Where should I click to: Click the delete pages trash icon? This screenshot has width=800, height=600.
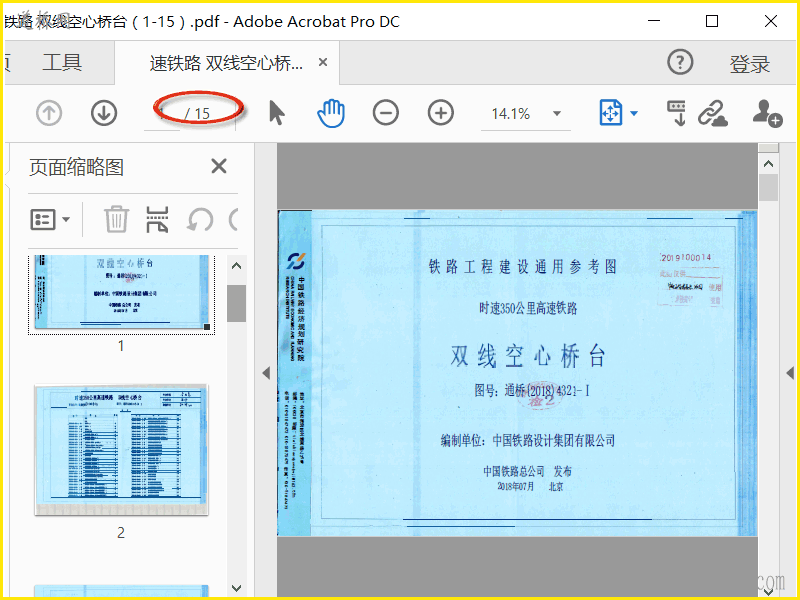coord(116,219)
